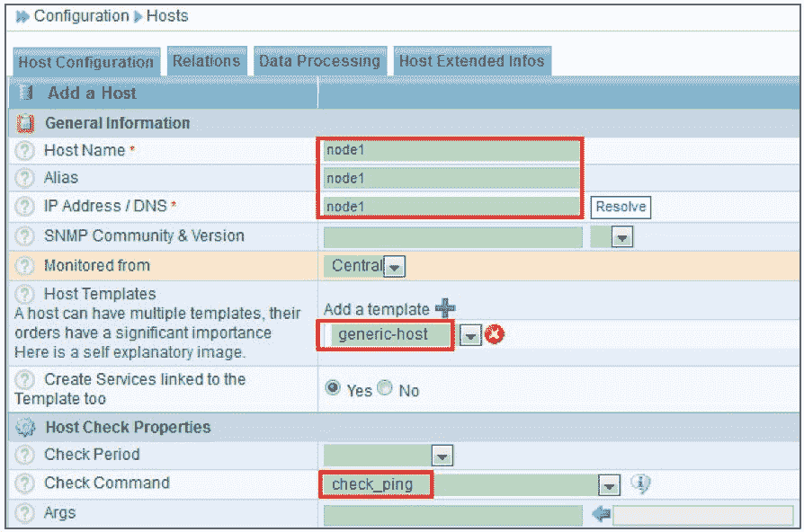Open help icon for SNMP Community & Version
804x532 pixels.
pyautogui.click(x=26, y=236)
